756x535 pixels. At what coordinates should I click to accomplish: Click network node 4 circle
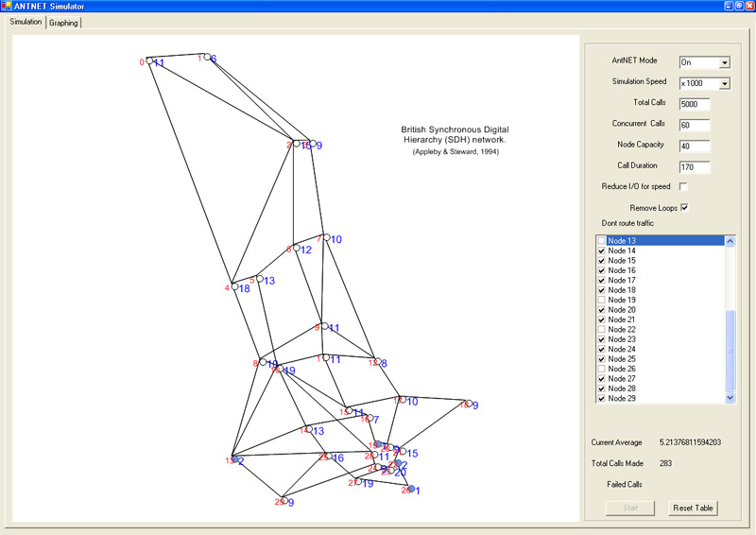(234, 286)
